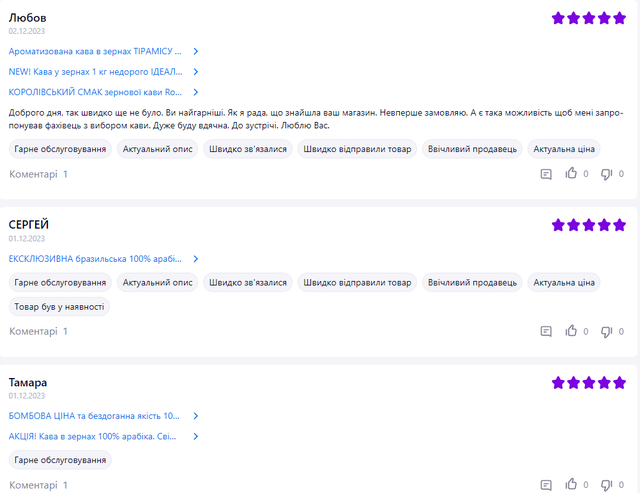Open the 'АКЦІЯ! Кава в зернах 100% арабіка' link

94,436
